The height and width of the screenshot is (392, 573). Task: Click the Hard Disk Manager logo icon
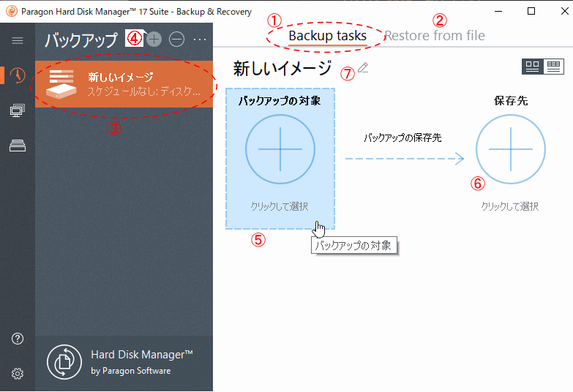click(64, 362)
